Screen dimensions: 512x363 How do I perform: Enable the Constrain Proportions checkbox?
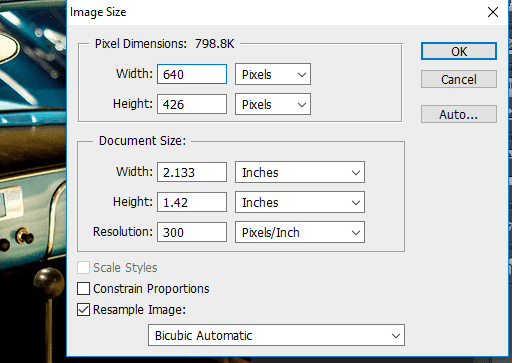click(83, 289)
